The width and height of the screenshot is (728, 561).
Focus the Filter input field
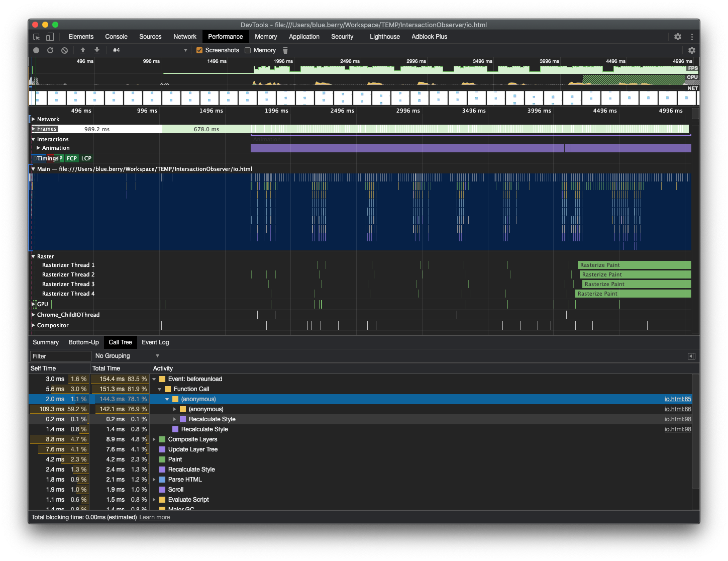click(x=60, y=356)
